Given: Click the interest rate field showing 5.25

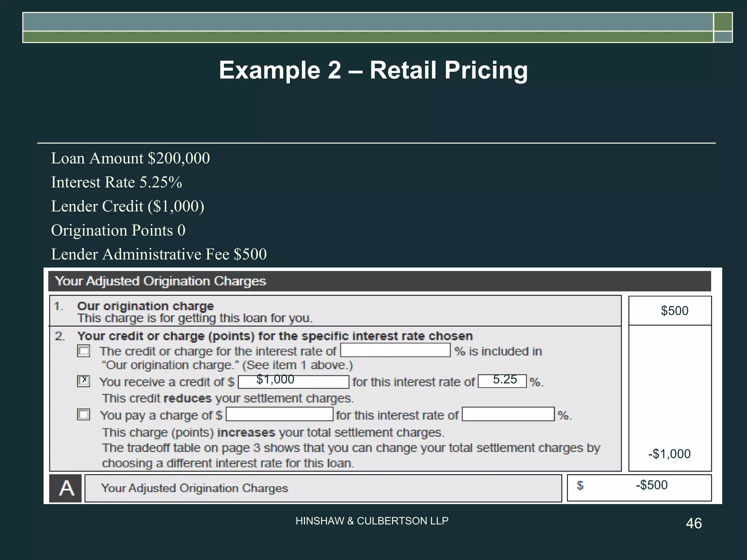Looking at the screenshot, I should click(502, 381).
